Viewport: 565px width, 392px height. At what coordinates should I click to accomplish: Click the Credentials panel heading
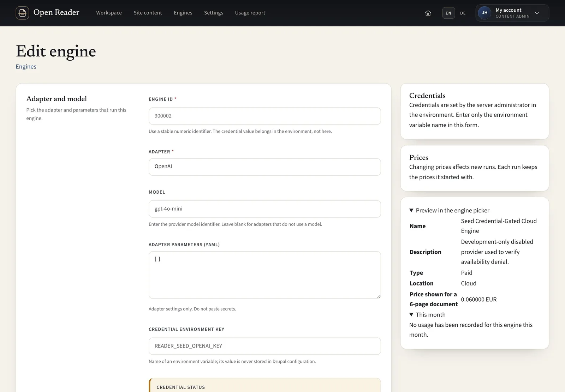427,96
